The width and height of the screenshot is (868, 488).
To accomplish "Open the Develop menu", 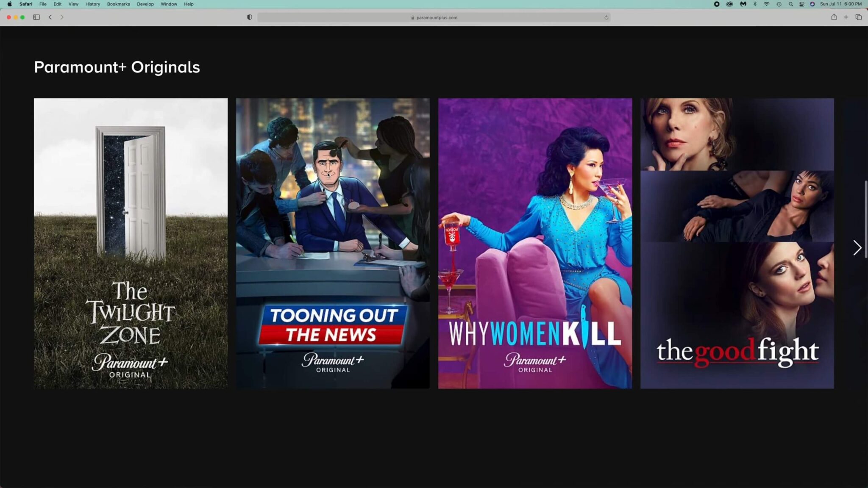I will click(x=145, y=4).
